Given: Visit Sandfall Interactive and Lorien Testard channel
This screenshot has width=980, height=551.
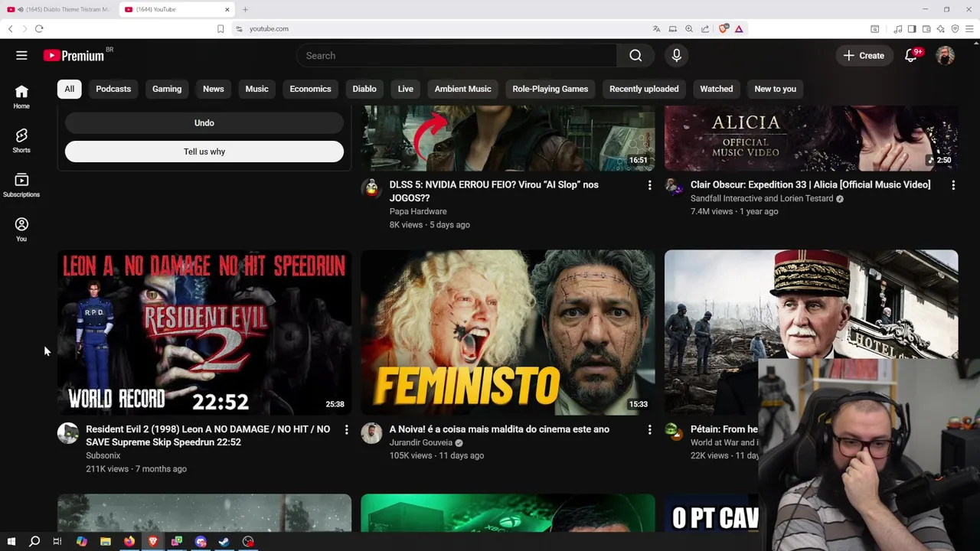Looking at the screenshot, I should point(762,198).
